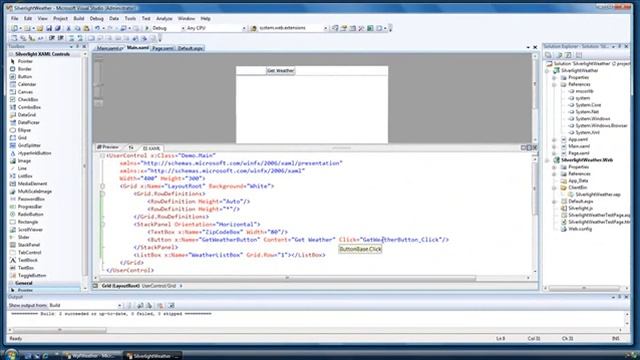This screenshot has width=640, height=360.
Task: Collapse the References node under SilverlightWeather
Action: (554, 84)
